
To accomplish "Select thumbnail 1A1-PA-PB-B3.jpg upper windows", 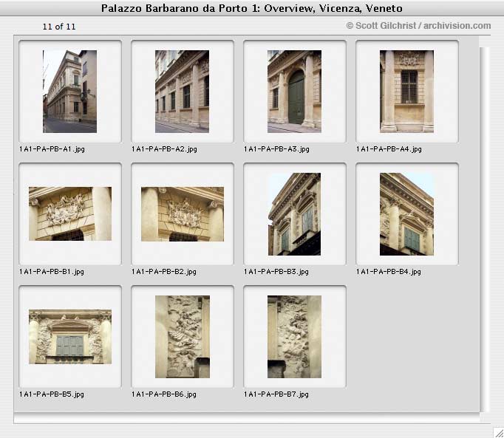I will click(294, 214).
